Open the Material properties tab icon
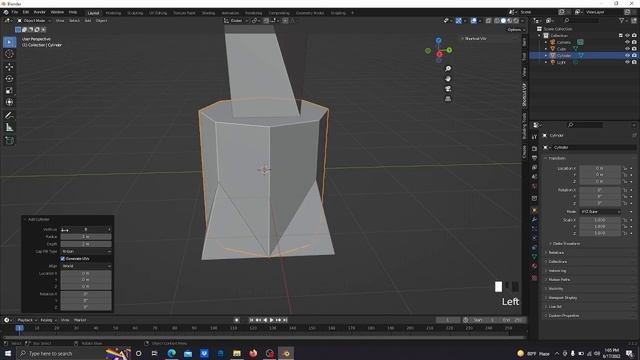Screen dimensions: 640x360 click(x=534, y=266)
